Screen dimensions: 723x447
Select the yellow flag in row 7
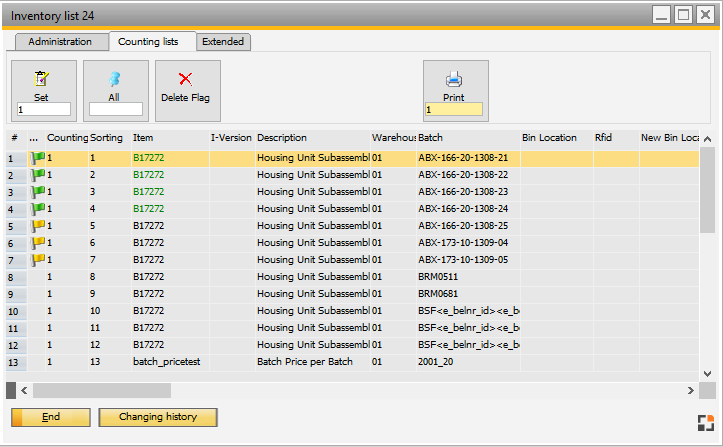[38, 260]
